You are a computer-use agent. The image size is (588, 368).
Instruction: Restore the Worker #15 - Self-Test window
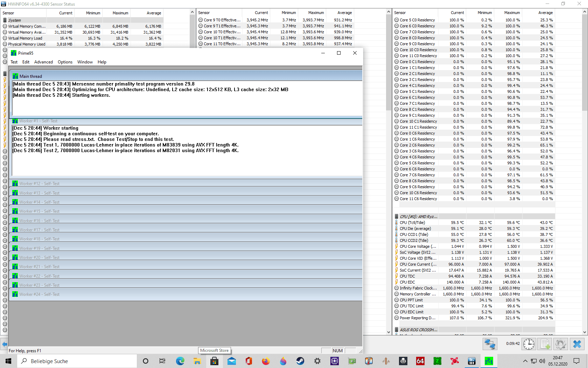pyautogui.click(x=185, y=211)
